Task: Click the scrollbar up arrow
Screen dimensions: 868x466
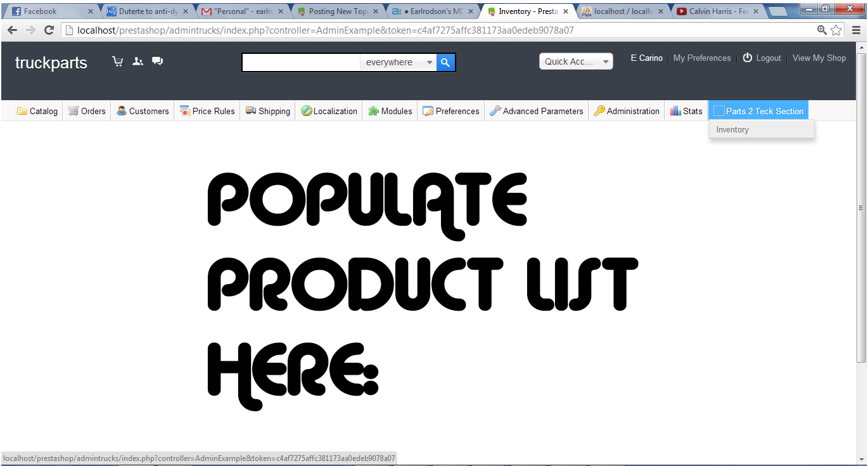Action: (x=861, y=47)
